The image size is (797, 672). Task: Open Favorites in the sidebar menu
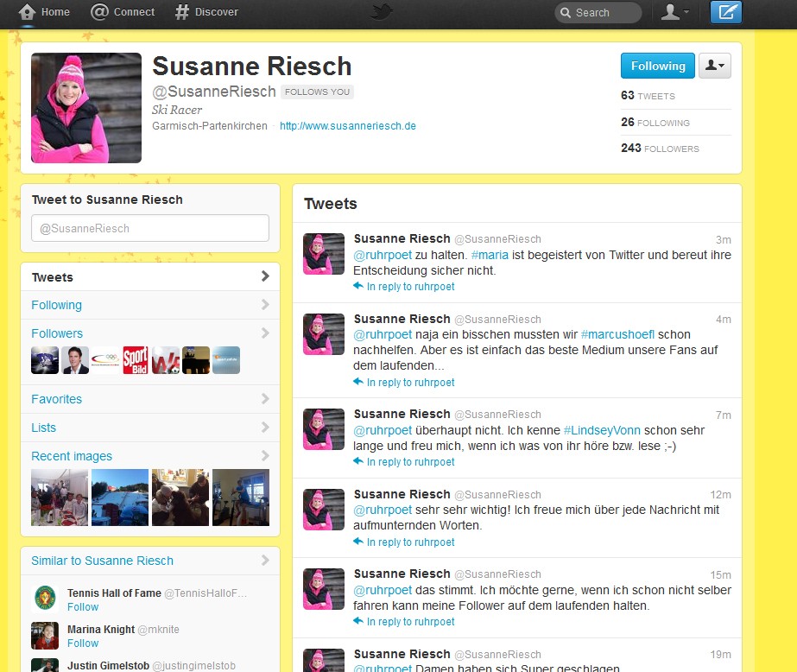point(150,399)
